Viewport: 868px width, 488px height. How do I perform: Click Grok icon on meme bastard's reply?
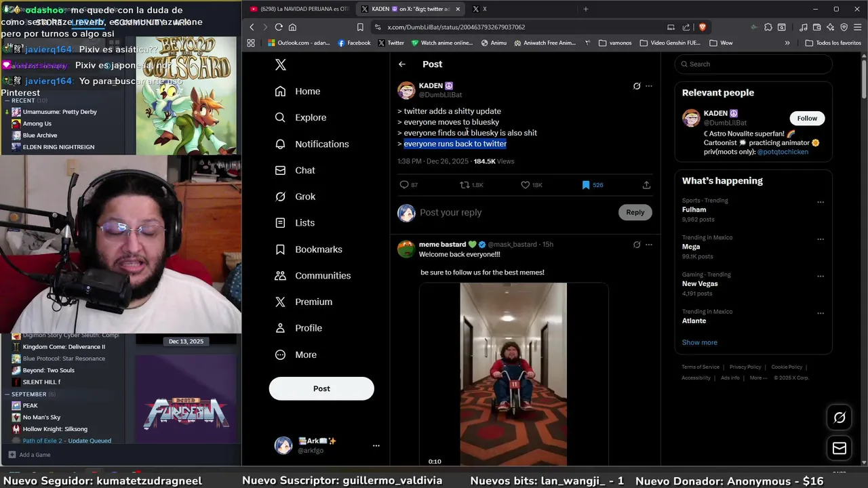coord(637,245)
